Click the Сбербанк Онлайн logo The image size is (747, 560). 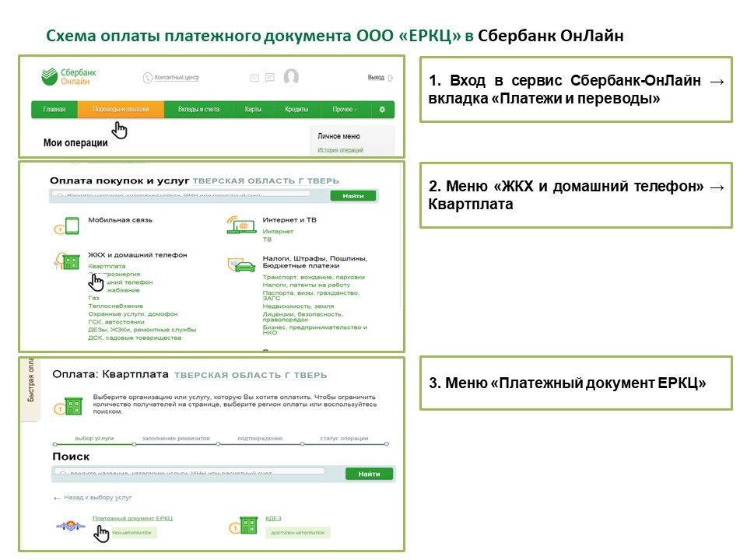68,77
